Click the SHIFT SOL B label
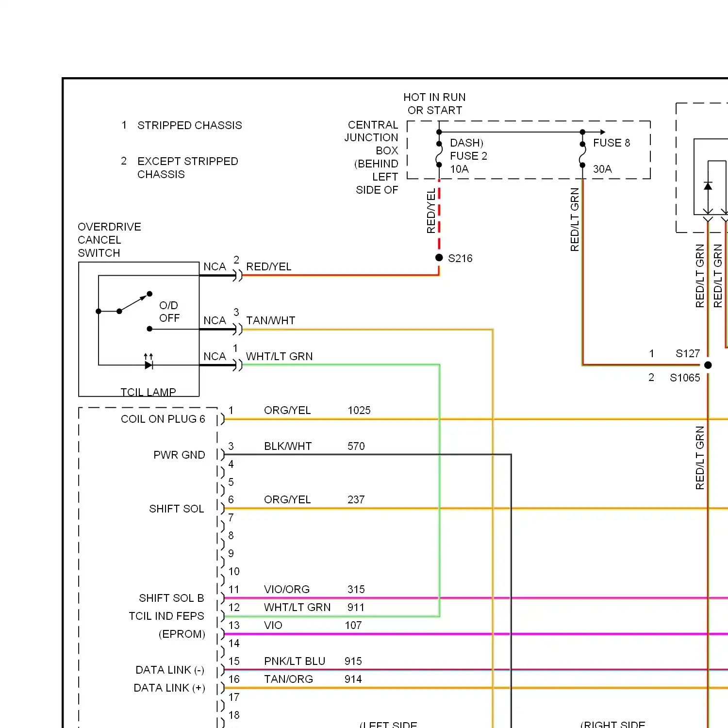The width and height of the screenshot is (728, 728). tap(171, 598)
